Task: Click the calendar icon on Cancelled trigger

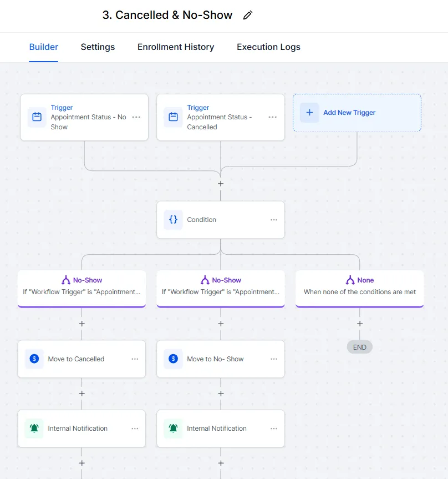Action: point(173,117)
